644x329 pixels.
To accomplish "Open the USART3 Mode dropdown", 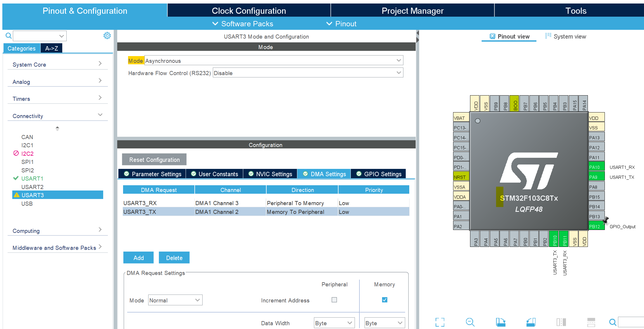I will tap(274, 60).
